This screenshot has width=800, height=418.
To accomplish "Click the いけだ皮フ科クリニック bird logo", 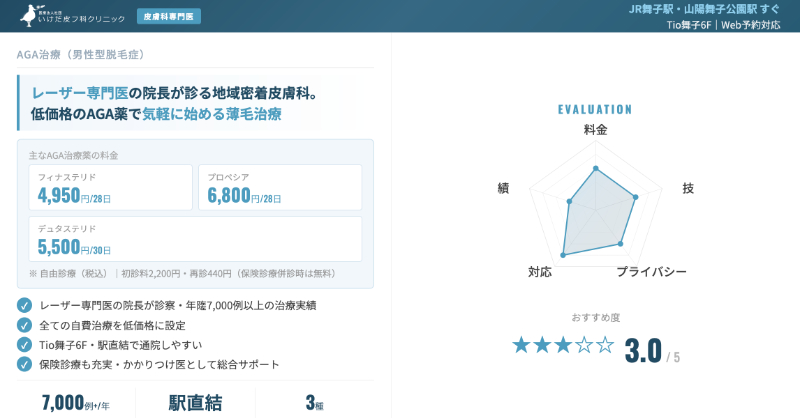I will 30,14.
